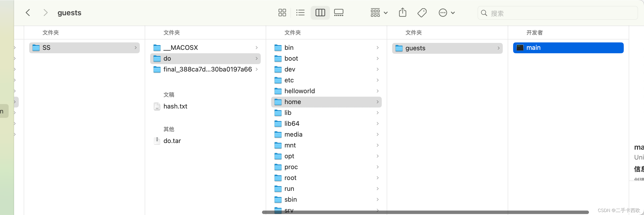Select the home folder
This screenshot has width=644, height=215.
point(326,102)
